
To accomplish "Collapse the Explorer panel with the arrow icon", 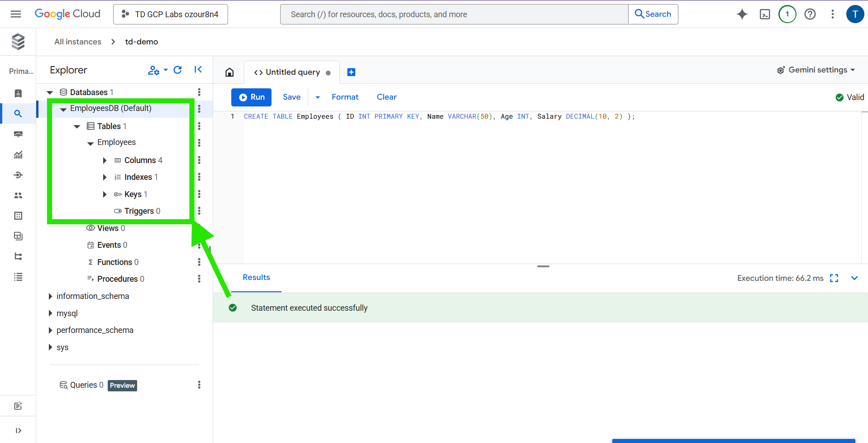I will pyautogui.click(x=198, y=70).
